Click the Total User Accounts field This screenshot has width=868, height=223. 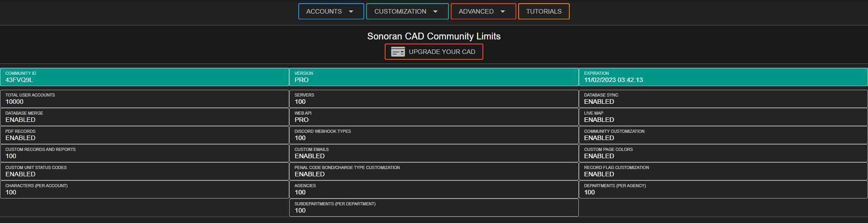(x=144, y=99)
